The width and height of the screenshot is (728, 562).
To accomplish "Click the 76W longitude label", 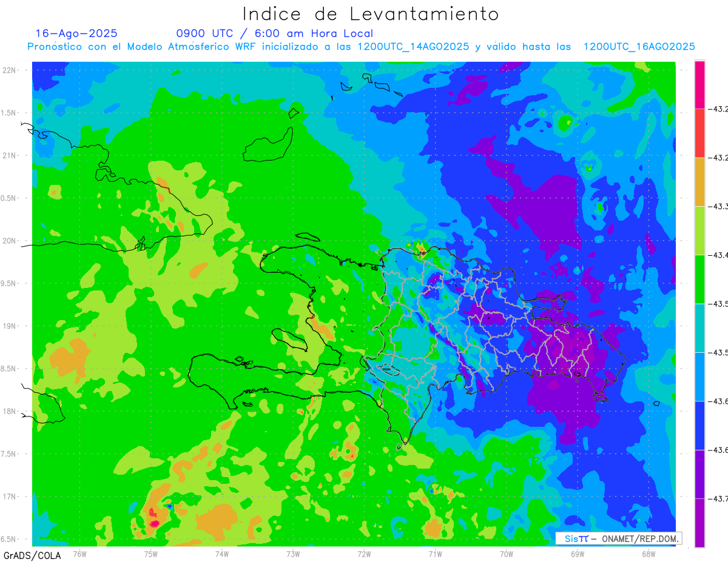I will 79,554.
